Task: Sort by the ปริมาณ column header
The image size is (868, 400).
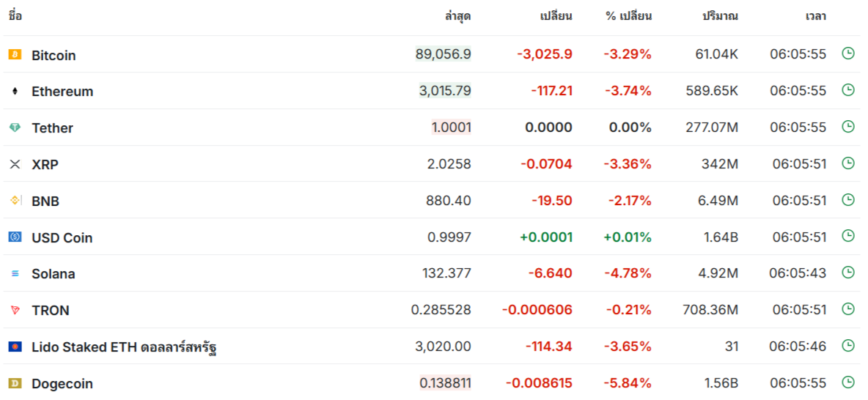Action: (720, 16)
